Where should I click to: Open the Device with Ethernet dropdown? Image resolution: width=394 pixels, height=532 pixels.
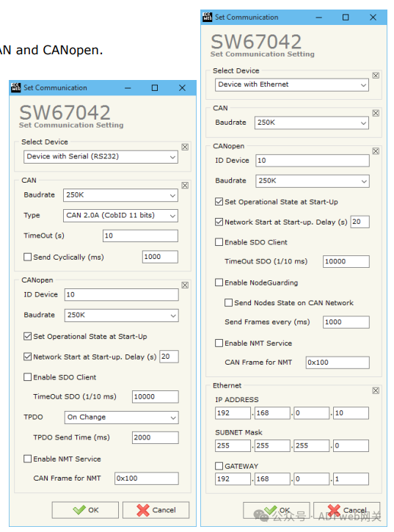tap(292, 85)
